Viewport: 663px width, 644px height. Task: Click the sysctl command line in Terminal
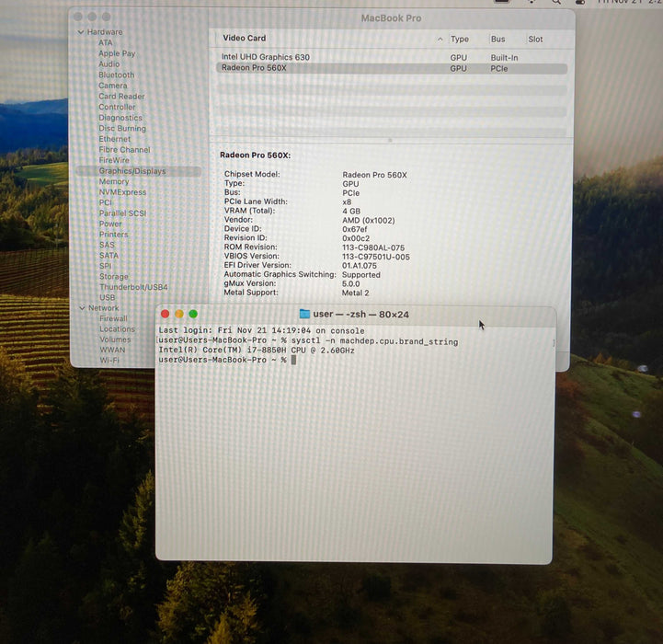(x=308, y=341)
